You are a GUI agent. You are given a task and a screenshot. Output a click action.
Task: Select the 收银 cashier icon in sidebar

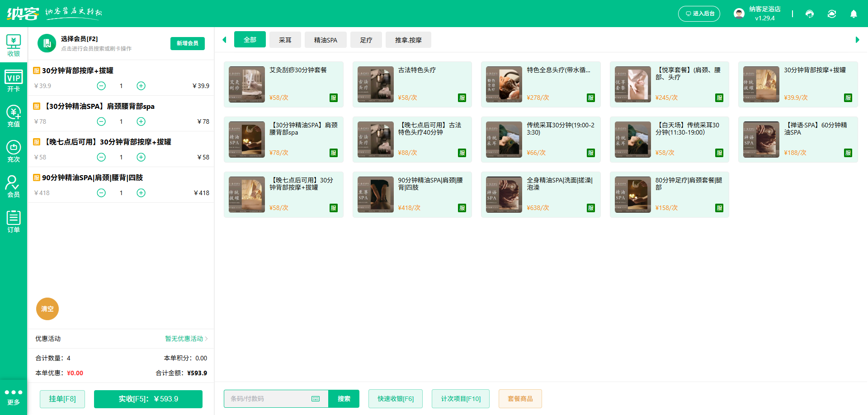click(x=14, y=45)
